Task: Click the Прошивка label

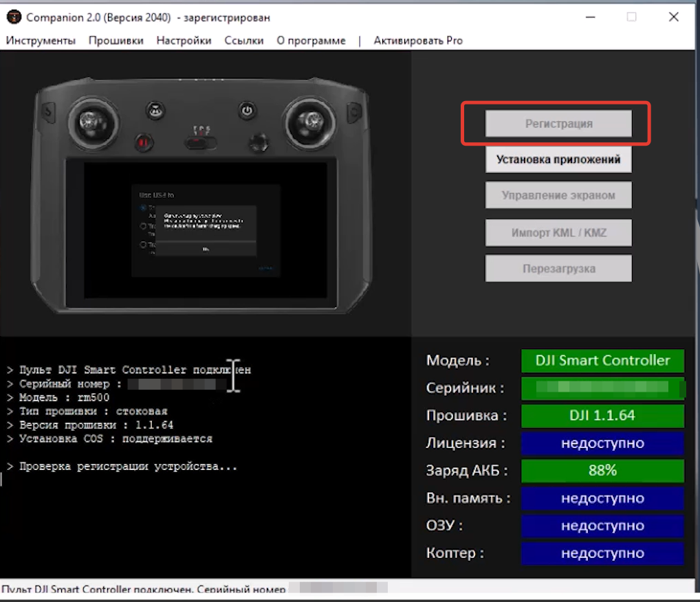Action: coord(466,416)
